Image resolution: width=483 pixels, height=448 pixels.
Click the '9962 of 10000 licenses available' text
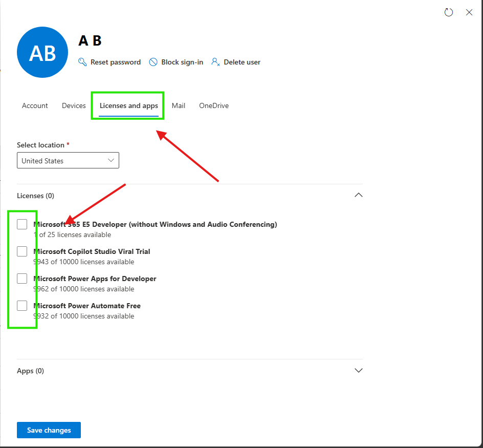pos(84,289)
